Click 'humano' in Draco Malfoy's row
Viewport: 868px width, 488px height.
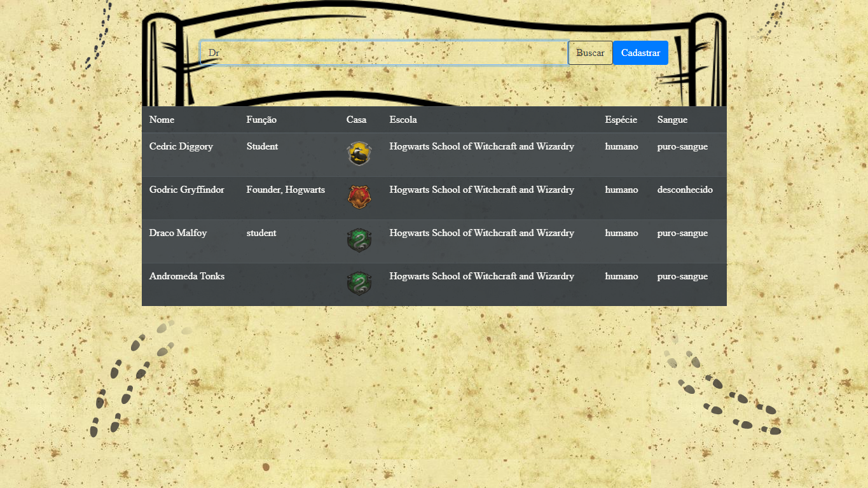click(621, 233)
